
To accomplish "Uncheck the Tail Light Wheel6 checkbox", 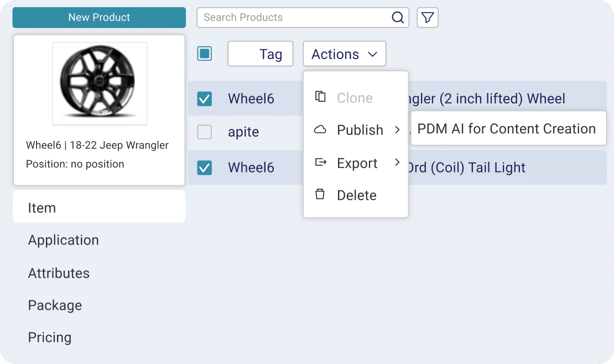I will tap(205, 168).
